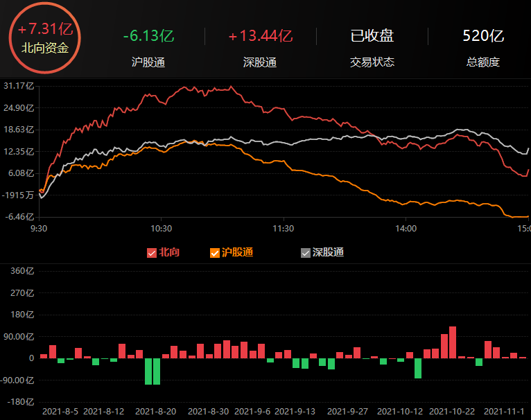Click the 2021-11-1 date axis label

tap(506, 411)
